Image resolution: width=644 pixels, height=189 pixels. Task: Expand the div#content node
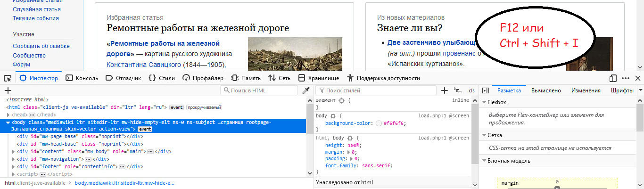13,152
